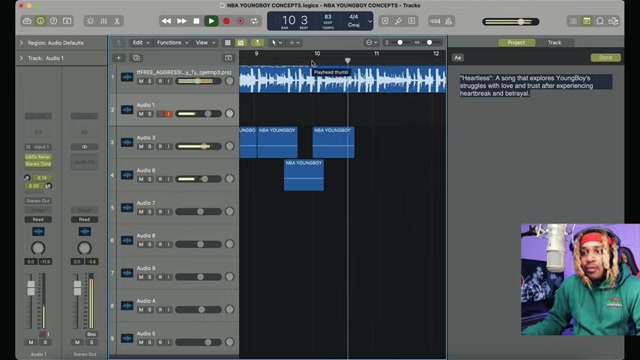Click the Forward transport button

point(182,21)
